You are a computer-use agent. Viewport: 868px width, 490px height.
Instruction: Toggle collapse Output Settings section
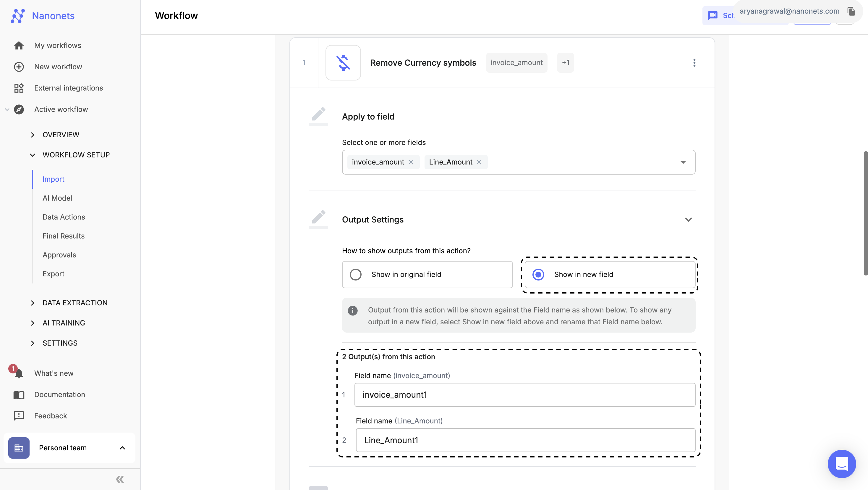[689, 219]
